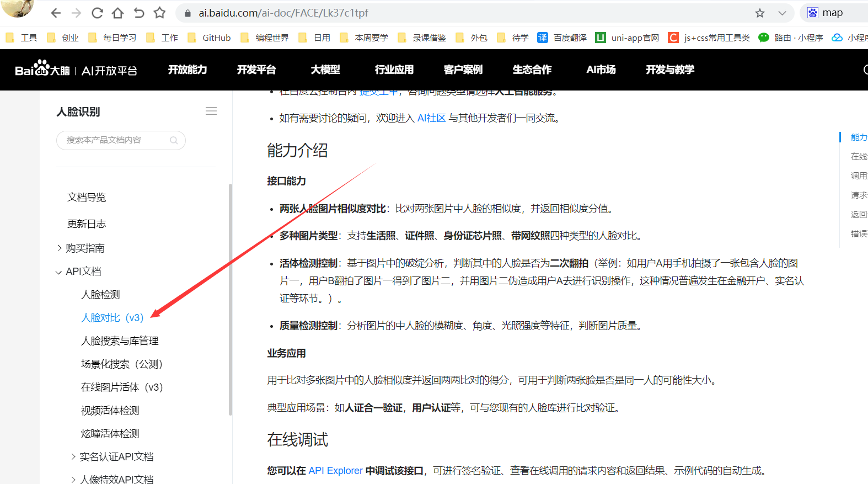
Task: Open the GitHub bookmark folder
Action: coord(209,38)
